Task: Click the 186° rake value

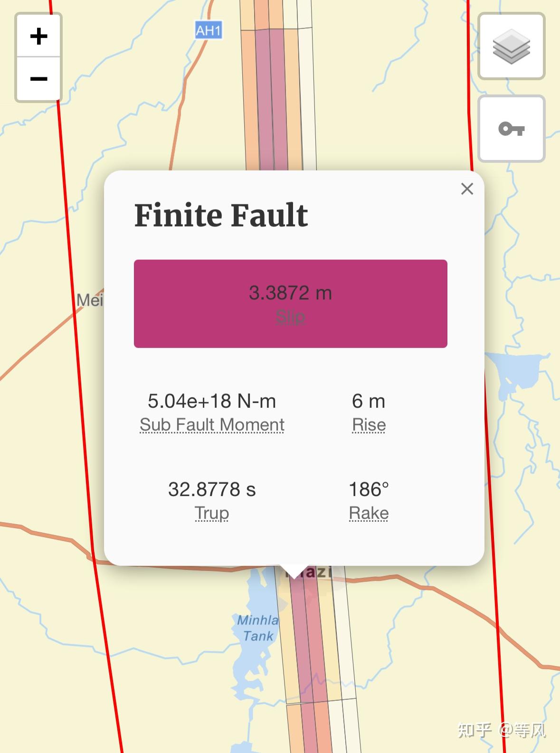Action: [369, 489]
